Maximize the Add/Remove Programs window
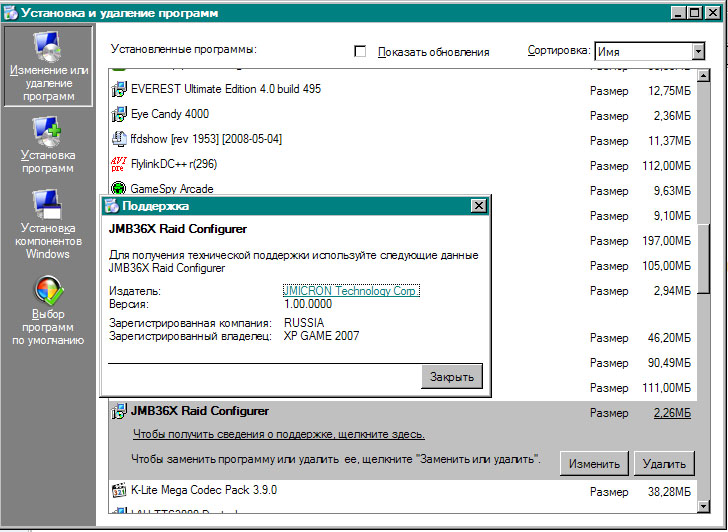The height and width of the screenshot is (532, 728). 695,13
